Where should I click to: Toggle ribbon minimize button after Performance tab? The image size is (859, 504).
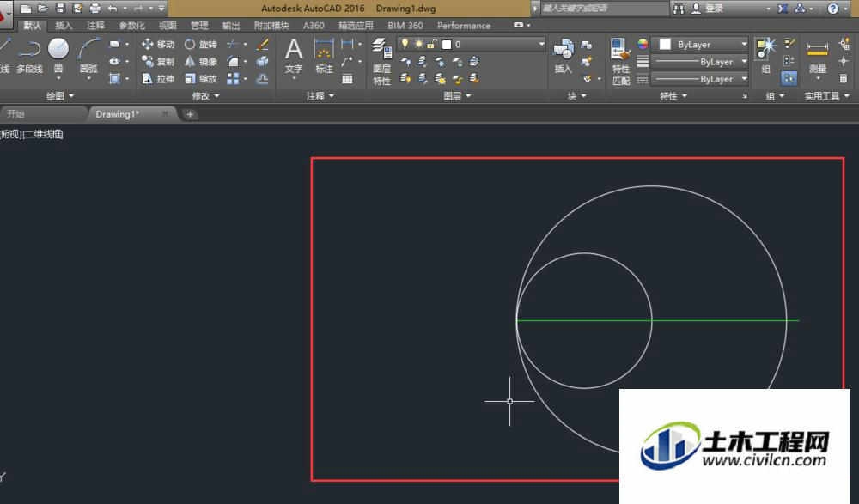(518, 25)
